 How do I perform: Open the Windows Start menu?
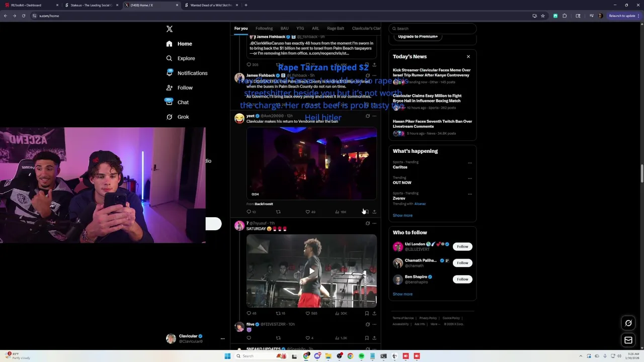click(227, 356)
